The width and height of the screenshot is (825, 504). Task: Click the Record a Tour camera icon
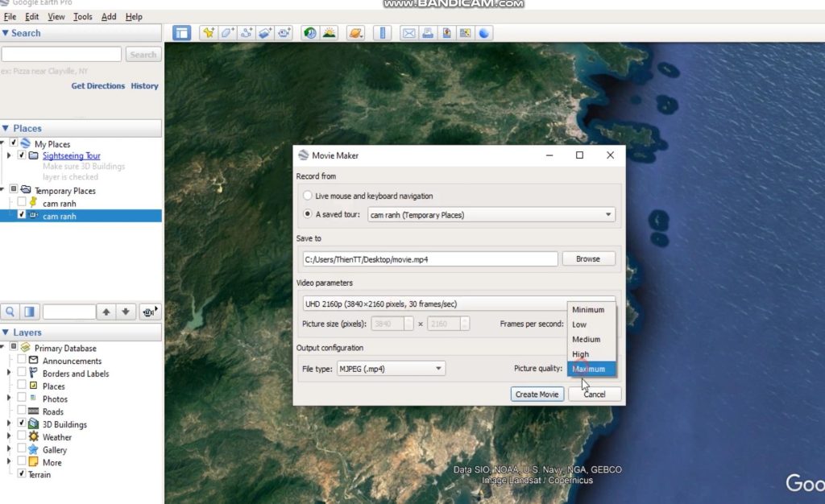(284, 33)
